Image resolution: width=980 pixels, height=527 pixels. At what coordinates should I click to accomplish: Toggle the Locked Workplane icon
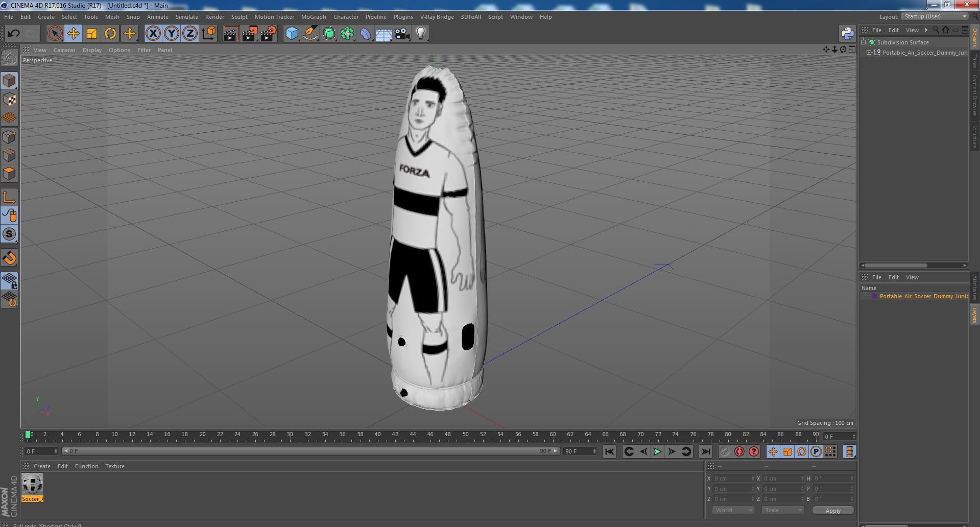click(9, 280)
